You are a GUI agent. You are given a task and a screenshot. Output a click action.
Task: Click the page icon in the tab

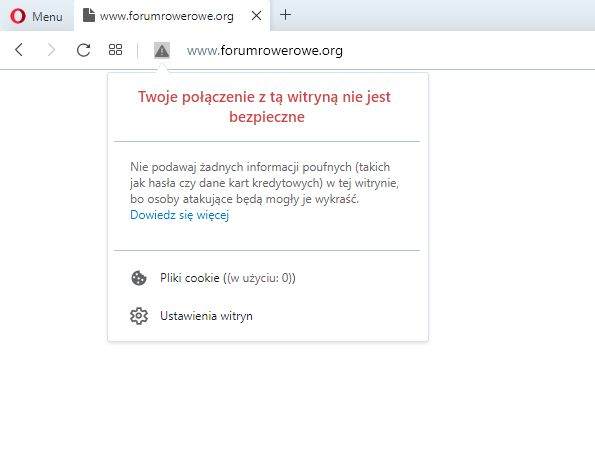[88, 15]
